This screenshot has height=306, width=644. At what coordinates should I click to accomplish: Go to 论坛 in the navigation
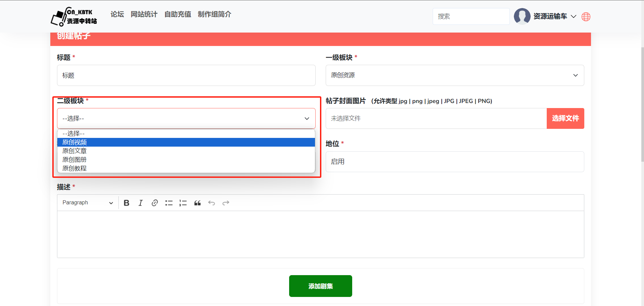117,14
